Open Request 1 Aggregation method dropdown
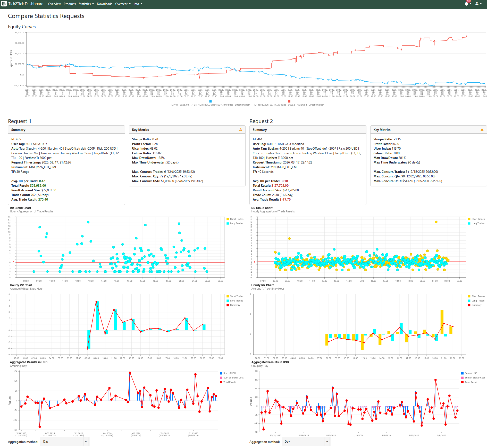 tap(65, 442)
